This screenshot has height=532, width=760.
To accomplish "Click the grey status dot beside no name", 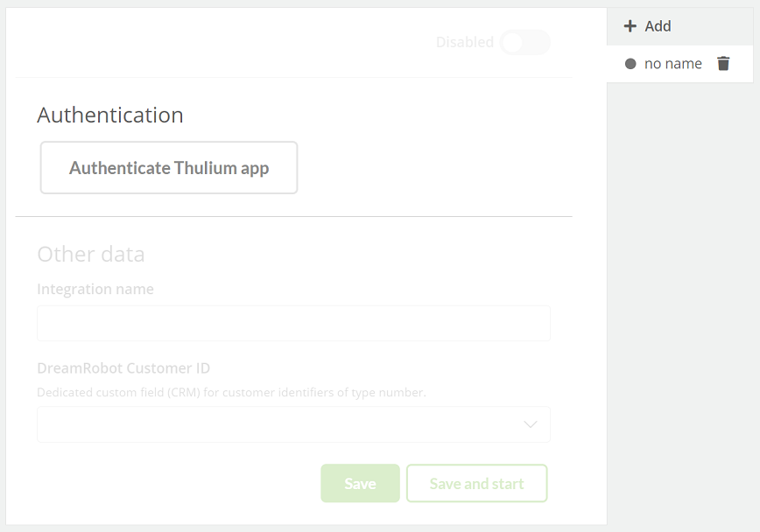I will pos(630,64).
